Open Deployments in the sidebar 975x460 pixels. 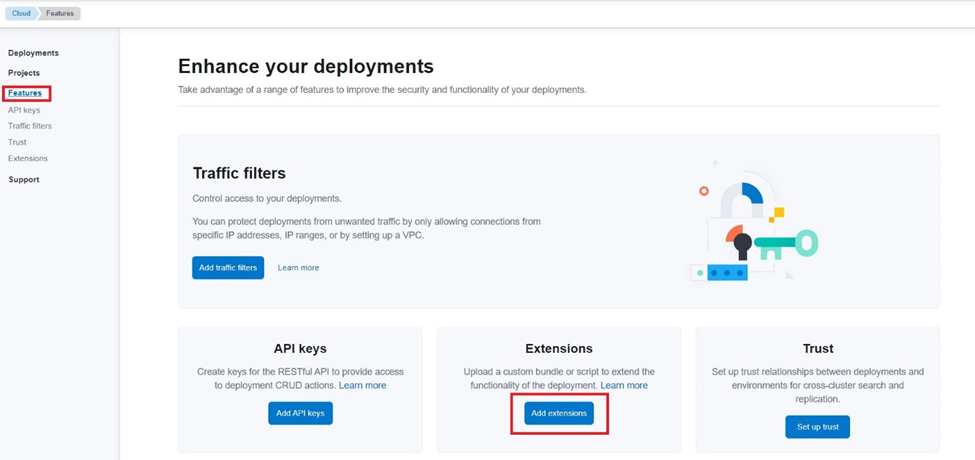point(33,53)
